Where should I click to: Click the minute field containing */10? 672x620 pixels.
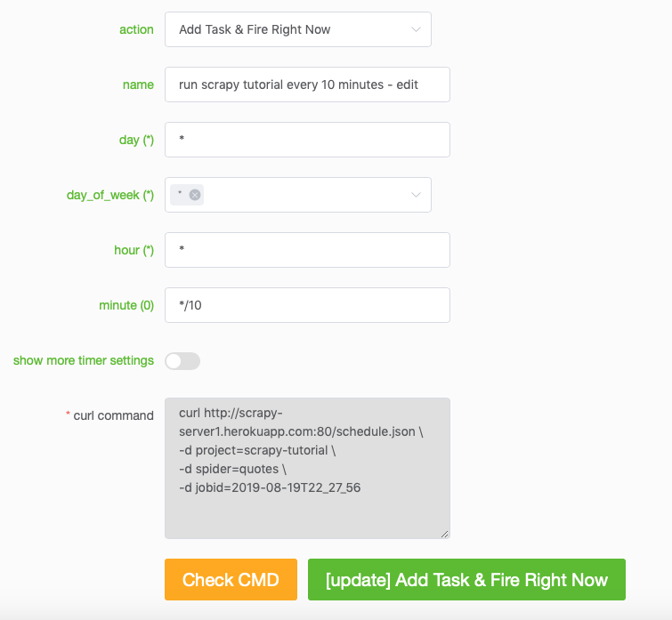click(x=307, y=305)
